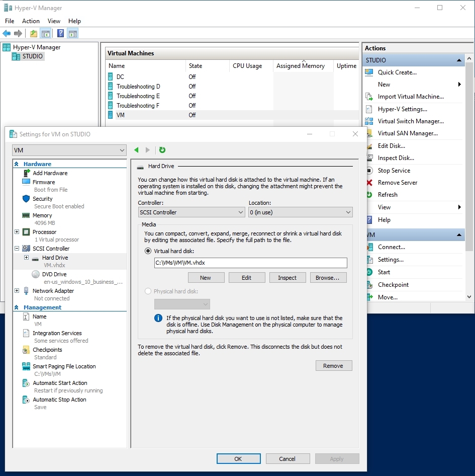Remove the virtual hard disk
Screen dimensions: 475x476
coord(334,365)
